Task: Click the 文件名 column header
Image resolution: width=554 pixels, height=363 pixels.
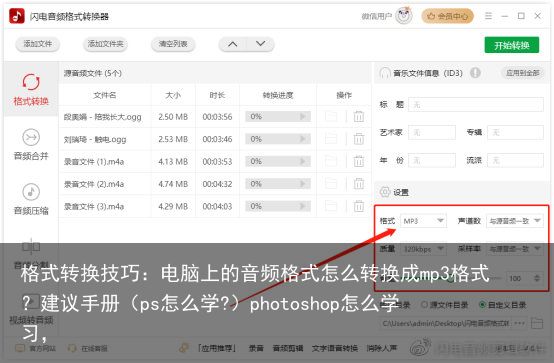Action: point(105,95)
